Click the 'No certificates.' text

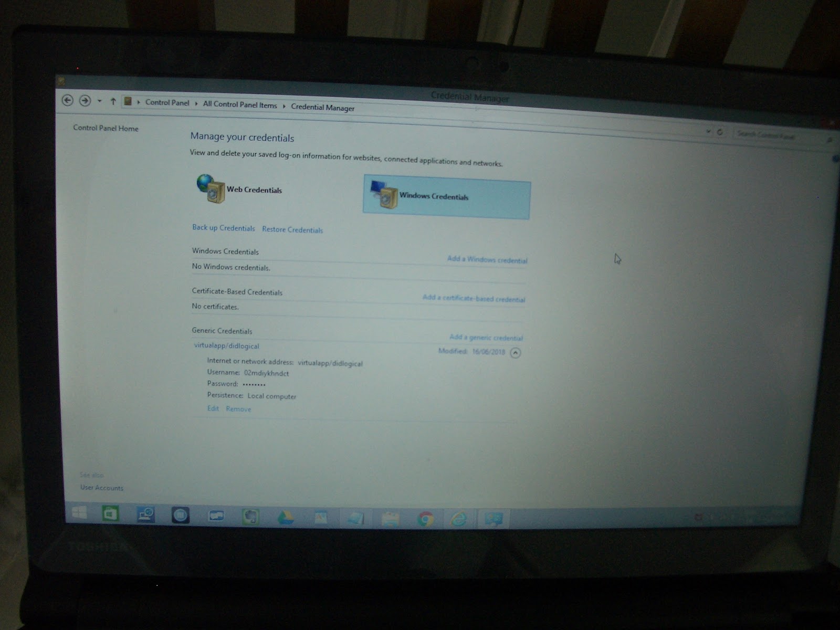coord(215,306)
